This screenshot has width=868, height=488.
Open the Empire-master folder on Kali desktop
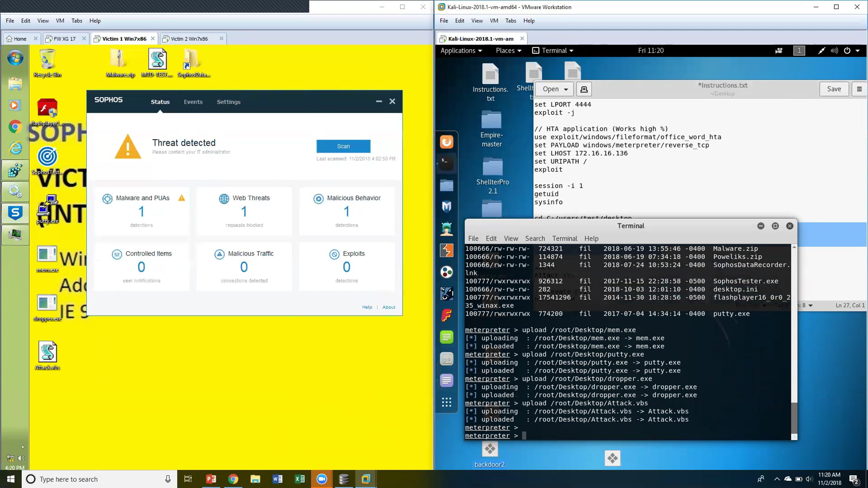click(492, 129)
